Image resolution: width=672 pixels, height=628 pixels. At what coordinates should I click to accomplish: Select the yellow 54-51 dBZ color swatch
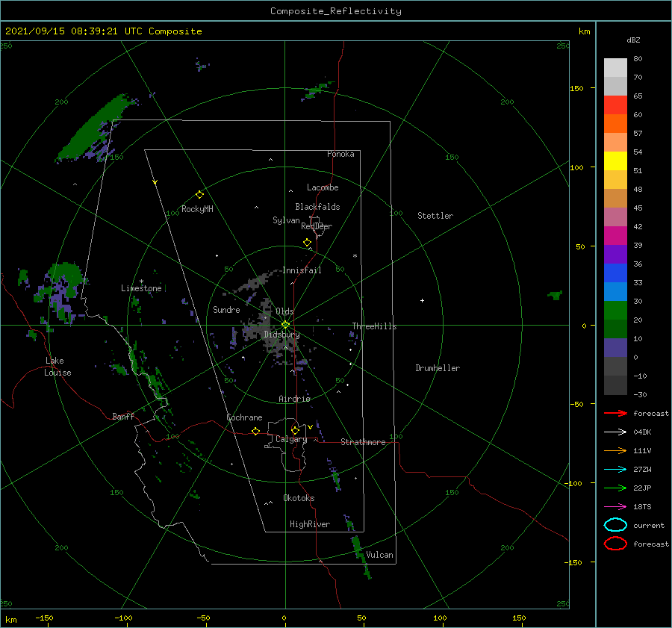pos(615,161)
